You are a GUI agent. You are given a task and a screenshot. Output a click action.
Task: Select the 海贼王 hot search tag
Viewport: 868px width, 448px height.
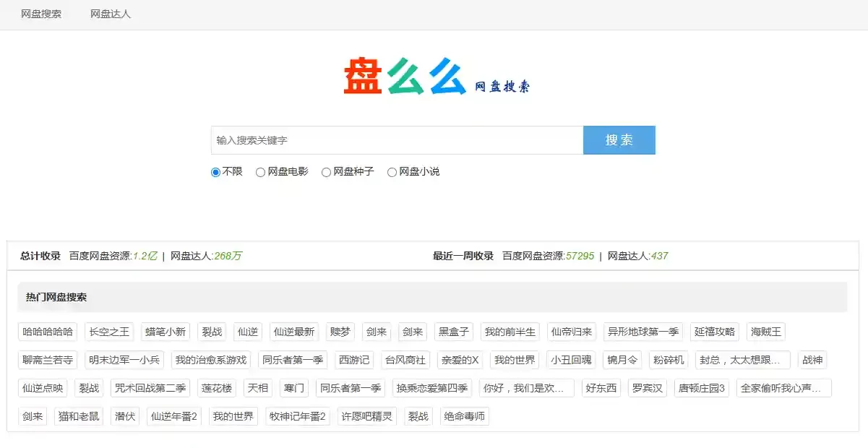click(x=765, y=332)
